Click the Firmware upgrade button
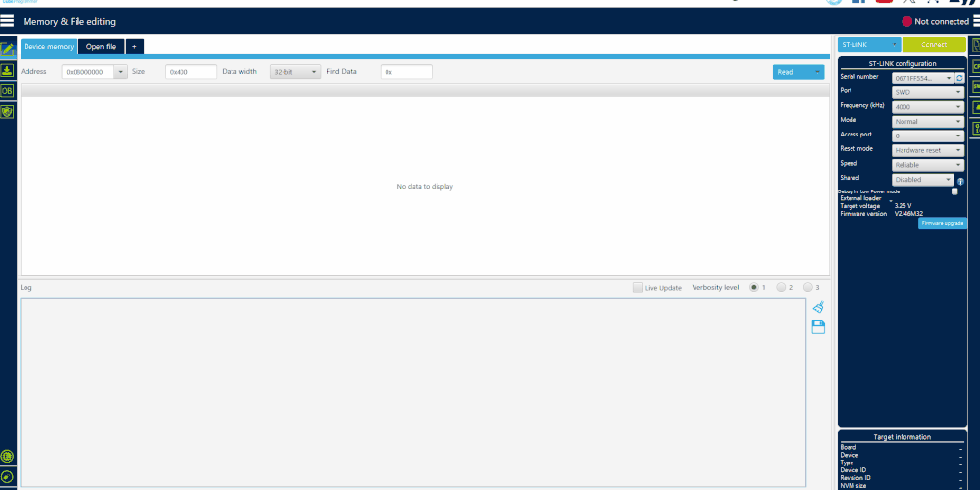Viewport: 980px width, 490px height. (x=943, y=224)
